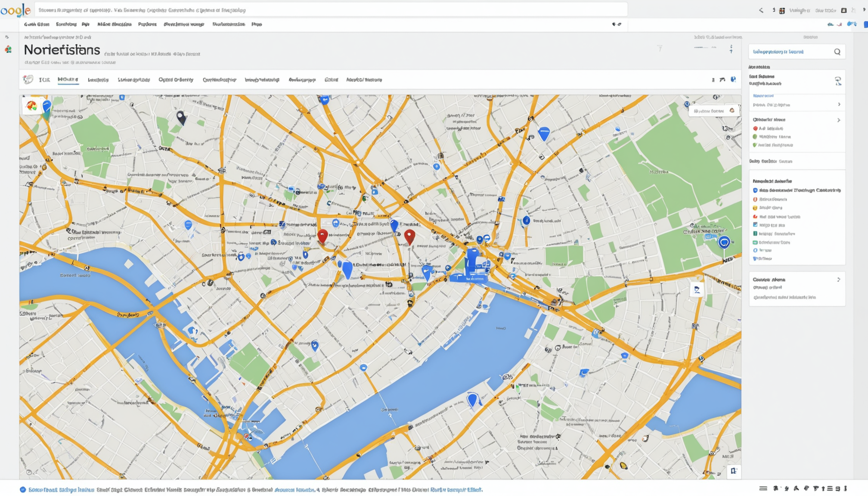Screen dimensions: 868x496
Task: Open the hamburger menu icon in bottom bar
Action: pyautogui.click(x=763, y=488)
